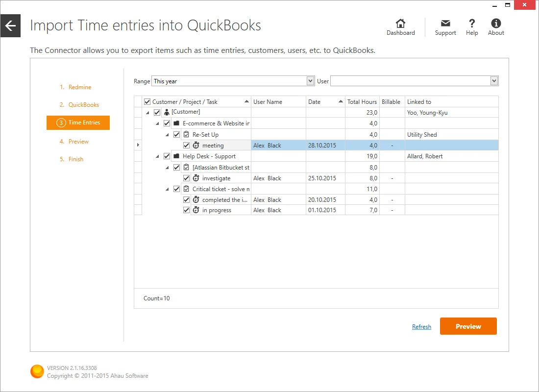
Task: Collapse the Atlassian Bitbucket node
Action: 167,168
